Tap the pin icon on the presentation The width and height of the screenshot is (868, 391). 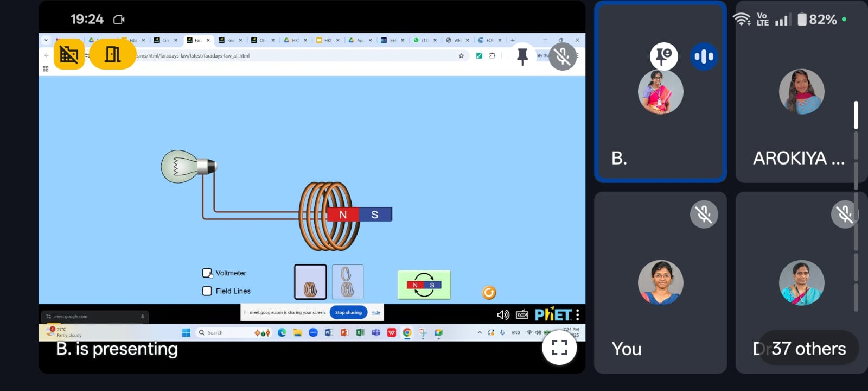pos(522,56)
